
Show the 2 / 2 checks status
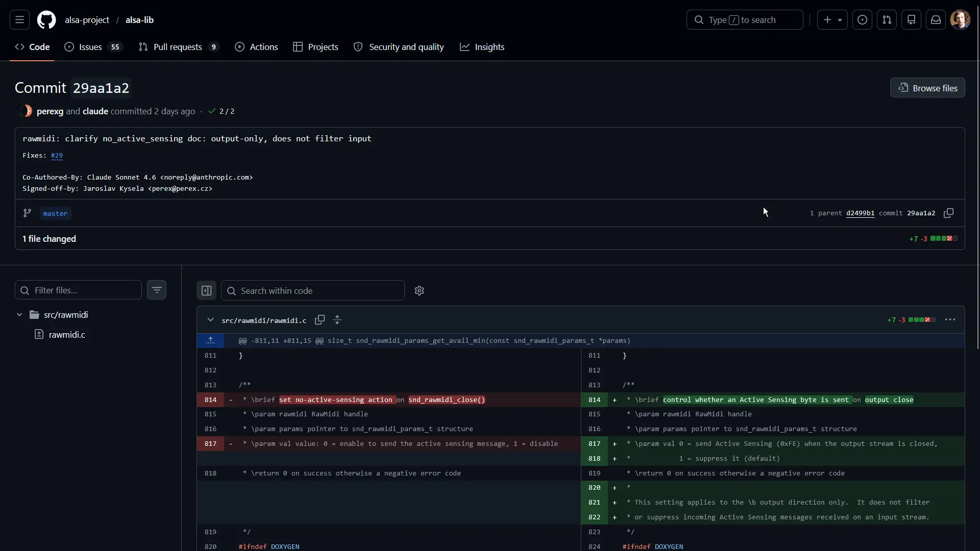[x=222, y=111]
